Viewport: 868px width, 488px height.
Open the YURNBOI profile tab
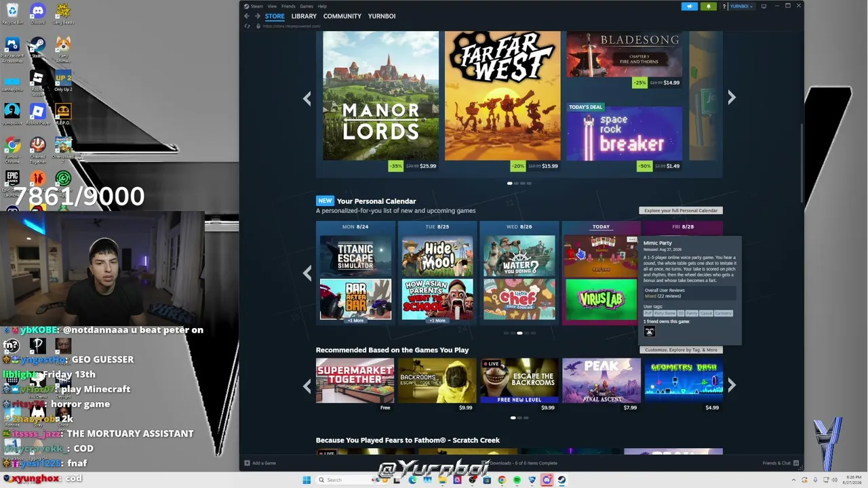pos(382,16)
